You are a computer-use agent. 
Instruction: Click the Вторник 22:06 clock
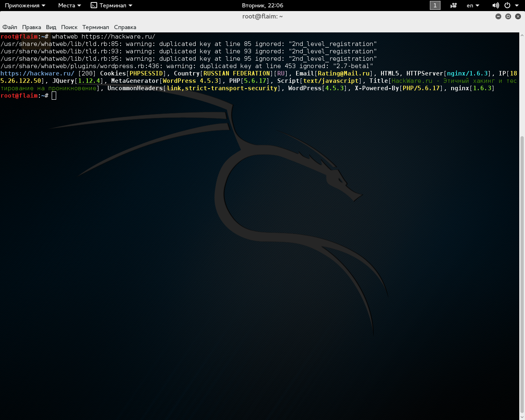pyautogui.click(x=262, y=5)
